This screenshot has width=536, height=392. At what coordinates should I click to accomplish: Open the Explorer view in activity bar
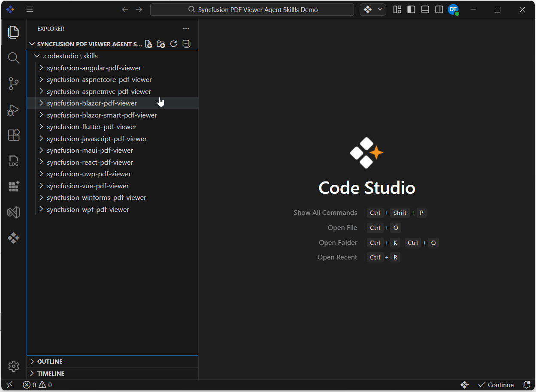pos(14,32)
